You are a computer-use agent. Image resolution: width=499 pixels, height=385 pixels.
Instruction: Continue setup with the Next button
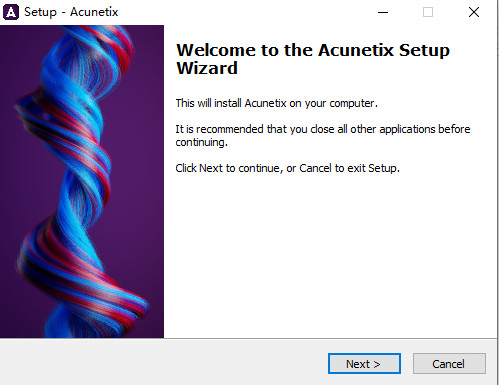364,364
